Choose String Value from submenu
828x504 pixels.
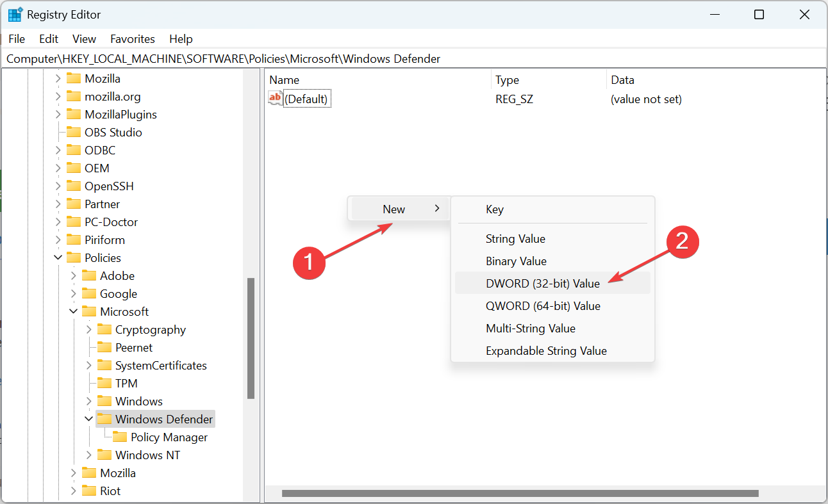[x=552, y=238]
